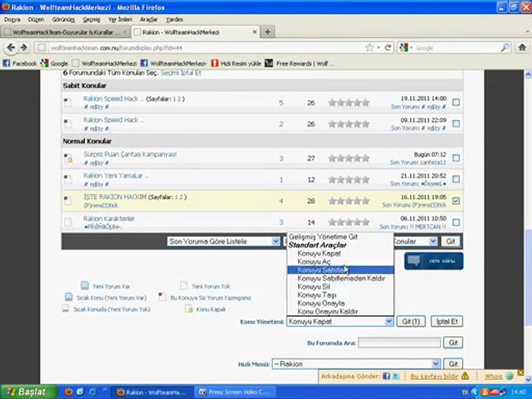This screenshot has height=399, width=532.
Task: Open the Facebook bookmark
Action: [20, 63]
